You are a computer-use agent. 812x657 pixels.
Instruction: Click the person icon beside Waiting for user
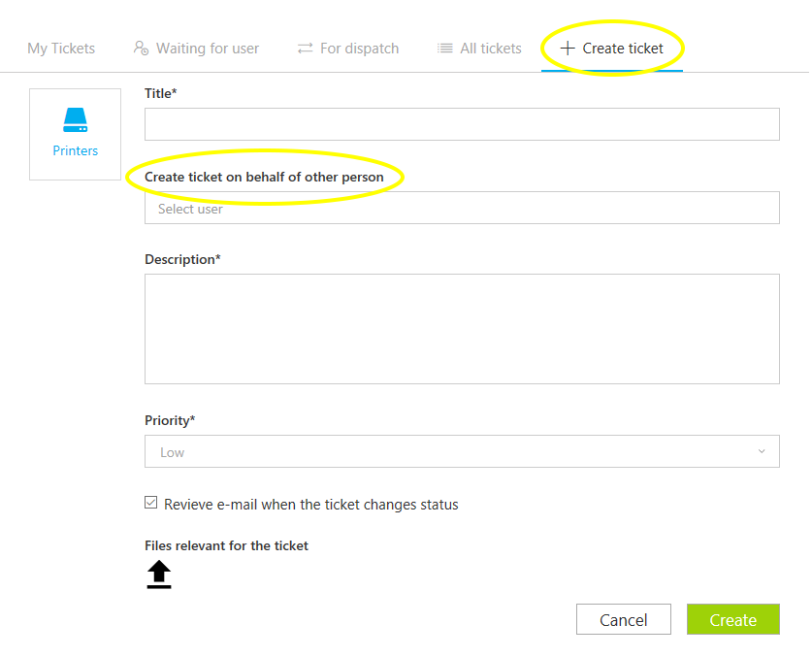pyautogui.click(x=142, y=49)
